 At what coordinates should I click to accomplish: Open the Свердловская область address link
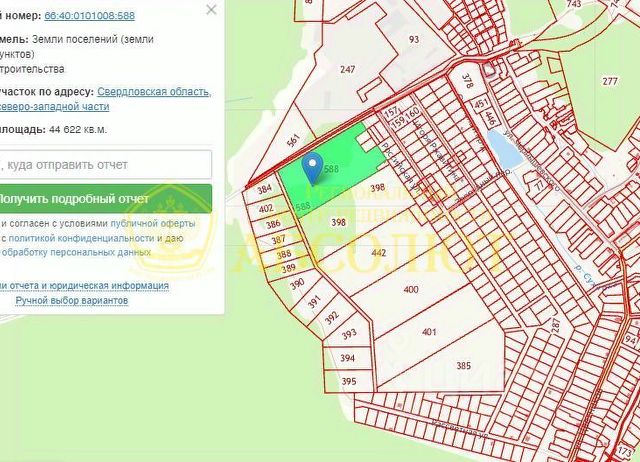point(154,92)
